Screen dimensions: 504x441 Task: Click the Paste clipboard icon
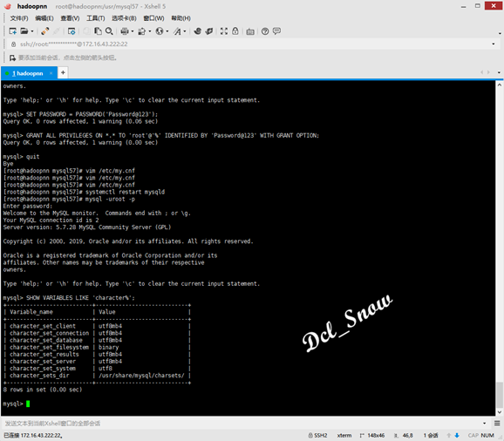pyautogui.click(x=98, y=31)
